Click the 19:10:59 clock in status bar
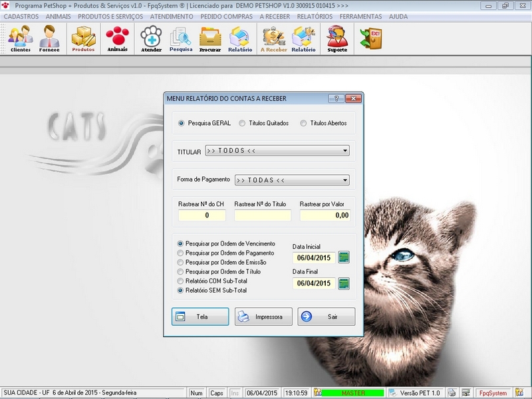The width and height of the screenshot is (532, 399). coord(296,392)
